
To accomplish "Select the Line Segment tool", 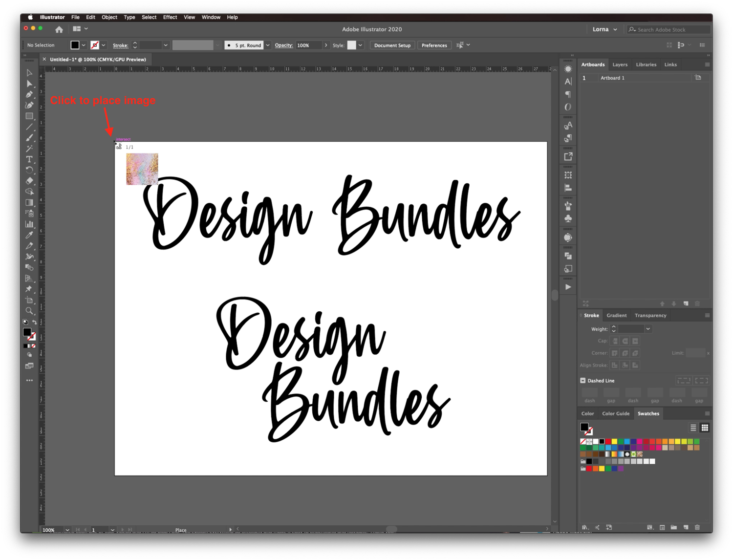I will 29,127.
